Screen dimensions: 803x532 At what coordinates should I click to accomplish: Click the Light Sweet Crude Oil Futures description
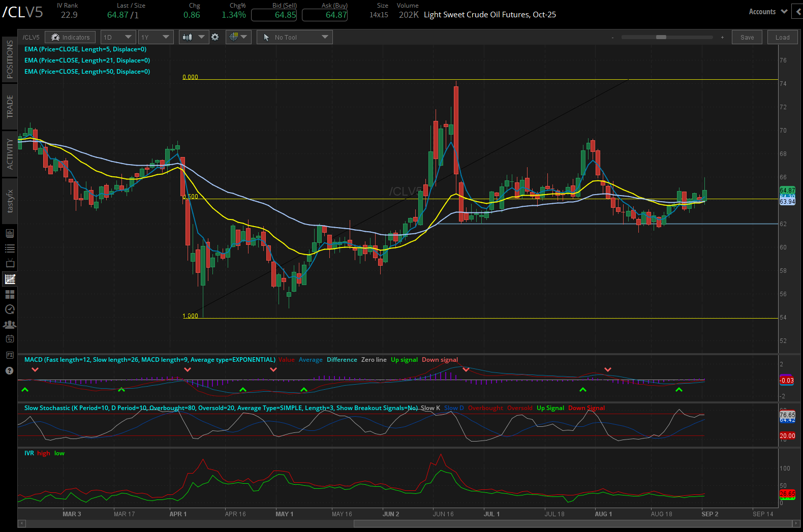coord(490,15)
